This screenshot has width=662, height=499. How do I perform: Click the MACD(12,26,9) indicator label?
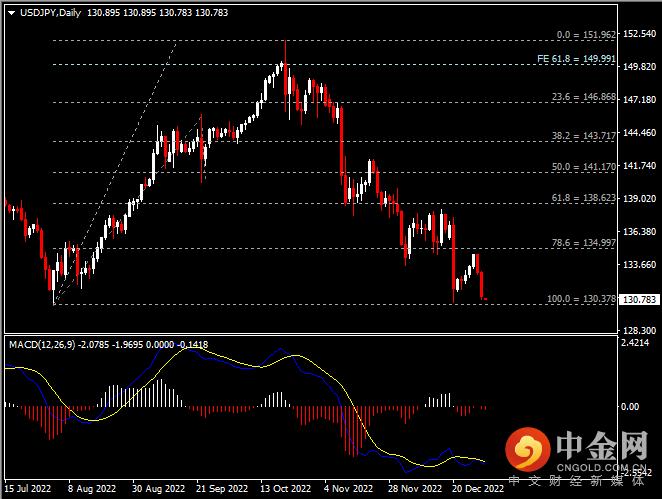(42, 344)
